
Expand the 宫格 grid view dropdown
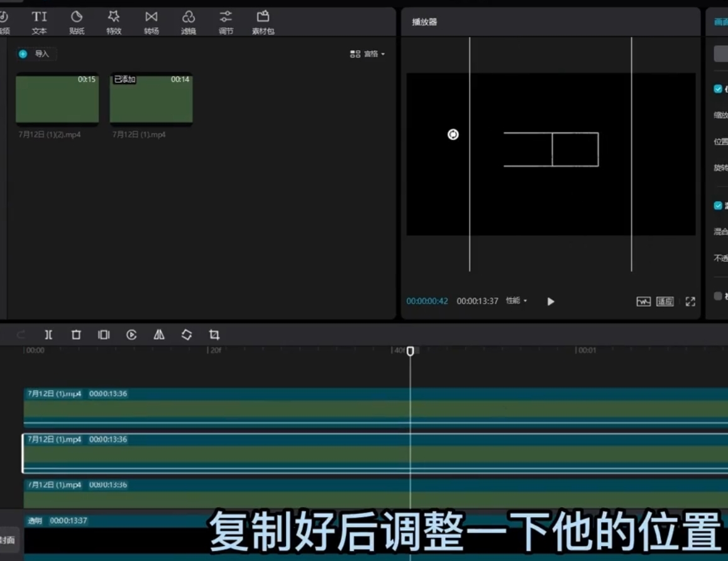[368, 54]
